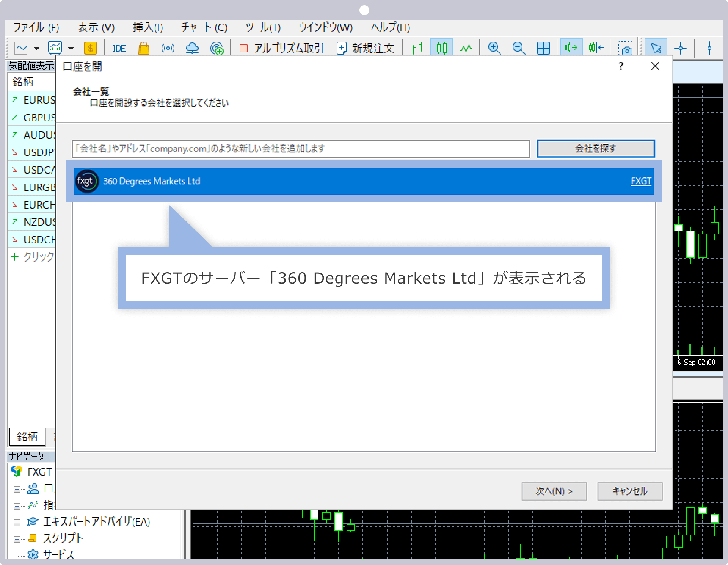Switch chart to bar chart icon
This screenshot has height=565, width=728.
coord(417,48)
